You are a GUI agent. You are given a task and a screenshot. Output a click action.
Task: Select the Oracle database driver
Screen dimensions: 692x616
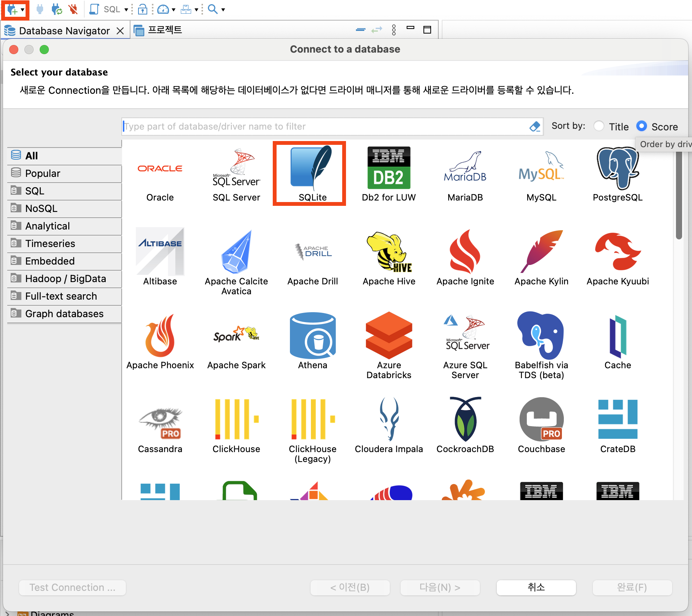tap(160, 174)
